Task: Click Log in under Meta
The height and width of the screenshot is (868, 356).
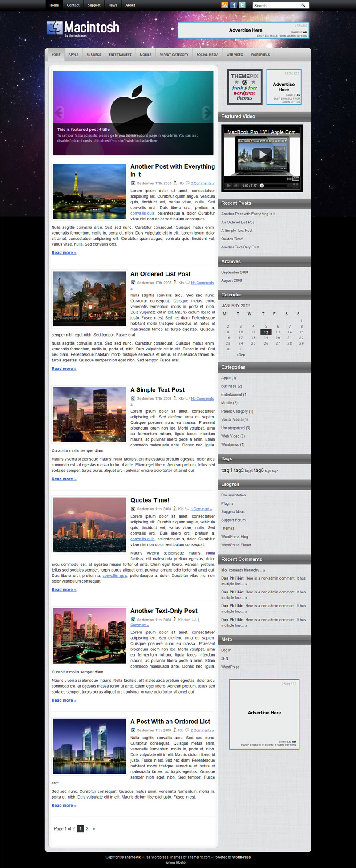Action: pos(226,650)
